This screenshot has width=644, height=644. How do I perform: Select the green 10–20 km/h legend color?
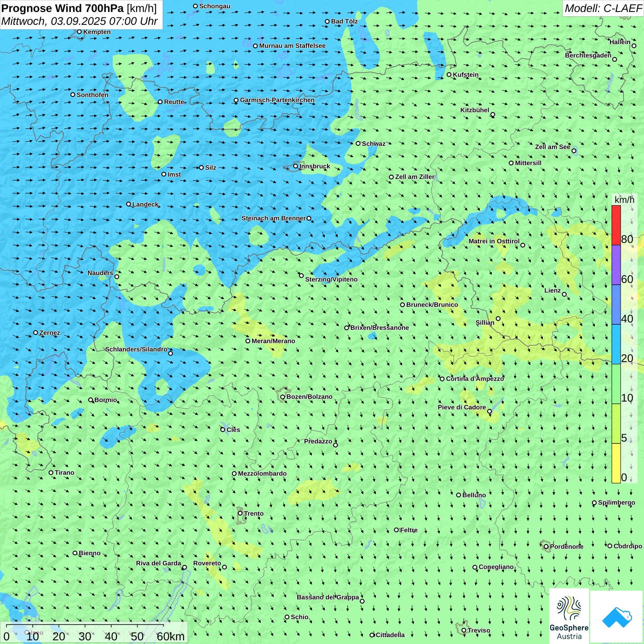(x=616, y=384)
